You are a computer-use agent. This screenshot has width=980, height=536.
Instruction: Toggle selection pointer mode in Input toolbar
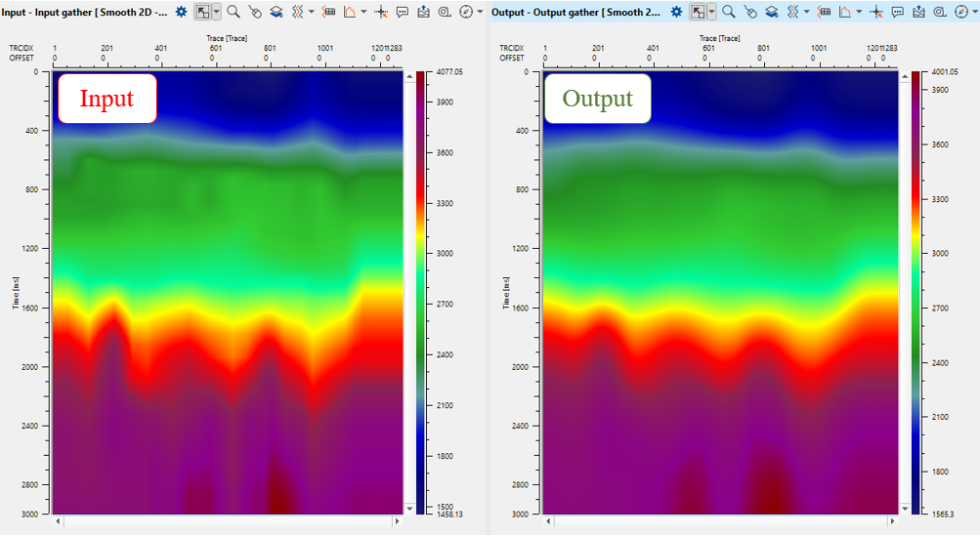(x=202, y=12)
